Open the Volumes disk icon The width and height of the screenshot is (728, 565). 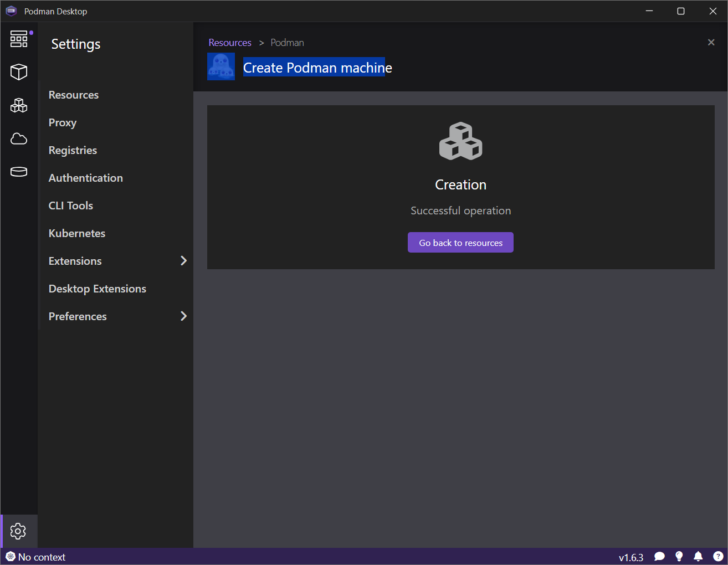[19, 172]
